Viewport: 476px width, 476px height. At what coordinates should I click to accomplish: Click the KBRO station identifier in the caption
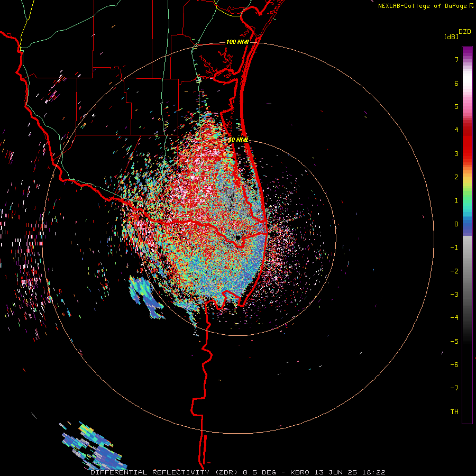300,472
